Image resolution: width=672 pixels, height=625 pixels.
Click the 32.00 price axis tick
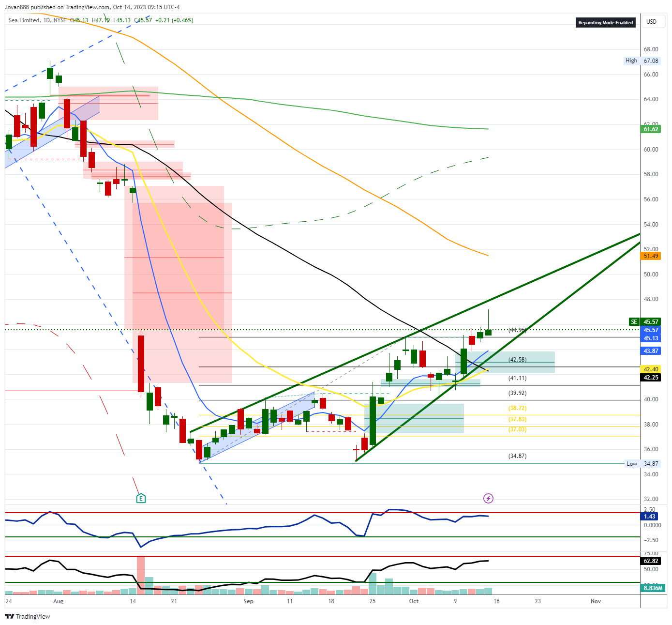coord(651,499)
